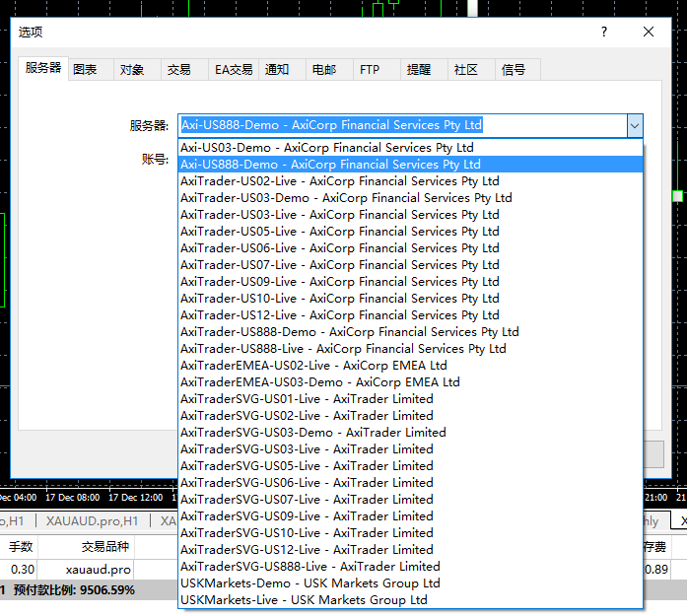Open the EA交易 tab
The width and height of the screenshot is (687, 616).
pos(234,70)
